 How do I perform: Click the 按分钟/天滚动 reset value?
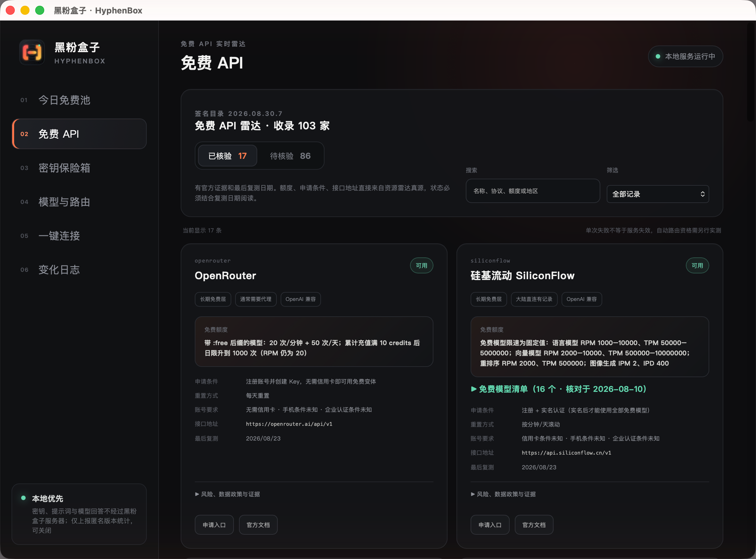click(541, 425)
